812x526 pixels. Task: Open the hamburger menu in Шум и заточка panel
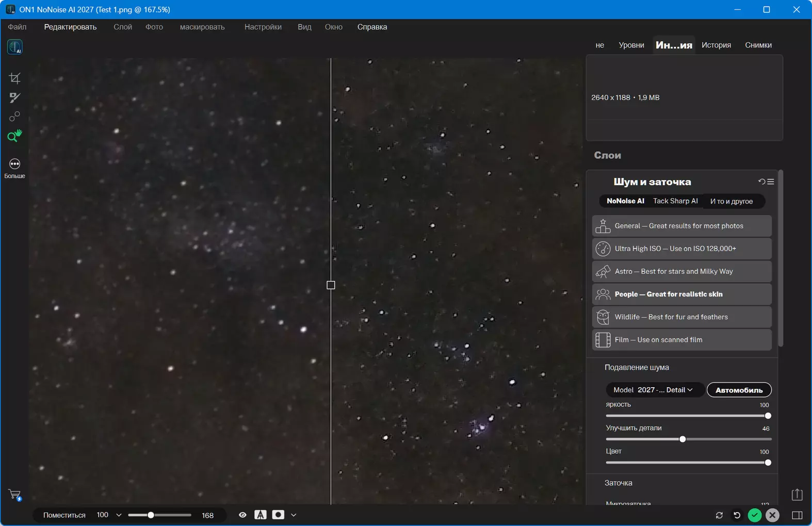point(770,182)
